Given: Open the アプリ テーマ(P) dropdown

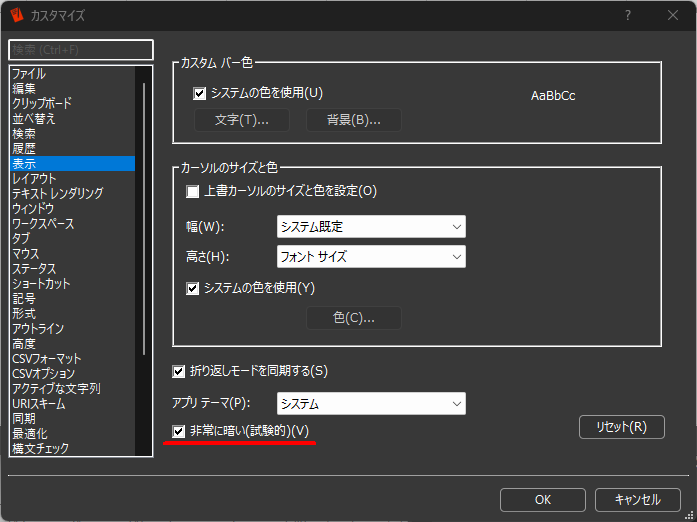Looking at the screenshot, I should (371, 404).
